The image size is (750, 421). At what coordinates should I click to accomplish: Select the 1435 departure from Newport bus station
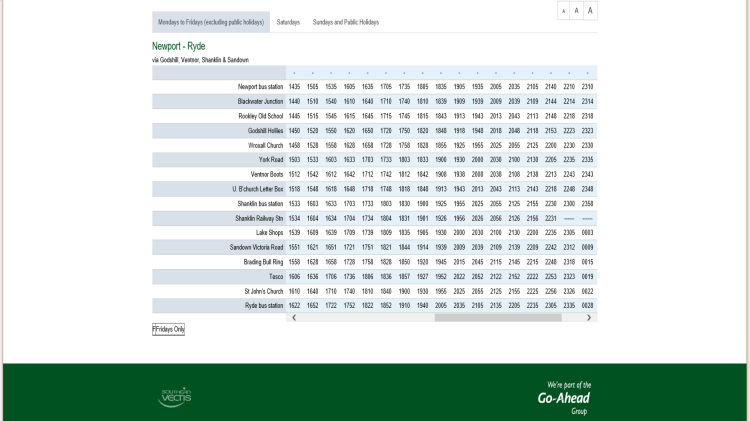point(294,87)
